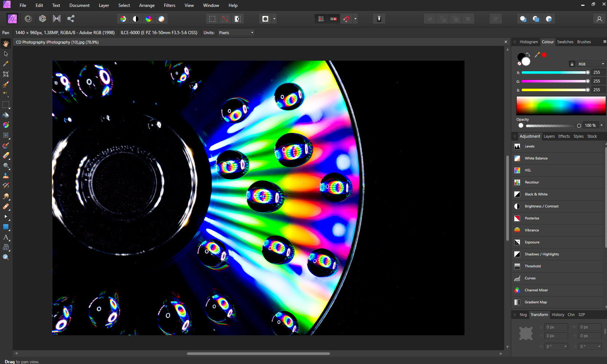Viewport: 607px width, 364px height.
Task: Toggle the colour model lock icon
Action: tap(572, 64)
